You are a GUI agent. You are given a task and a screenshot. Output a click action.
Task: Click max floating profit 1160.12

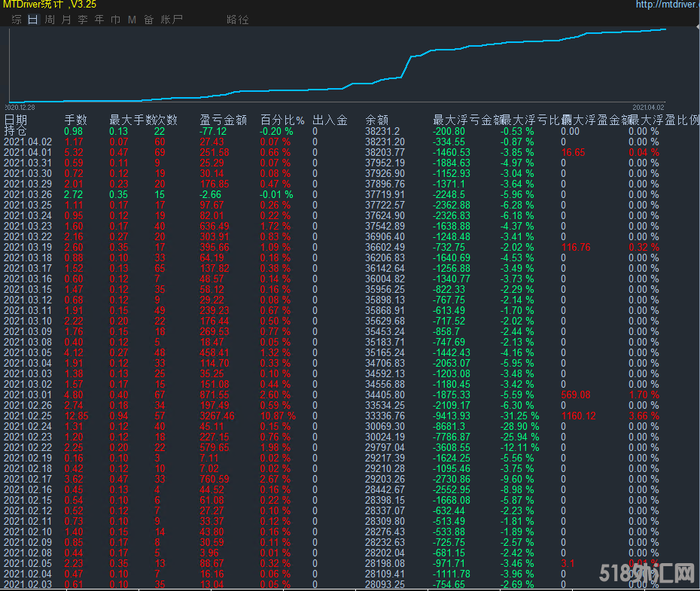click(579, 416)
